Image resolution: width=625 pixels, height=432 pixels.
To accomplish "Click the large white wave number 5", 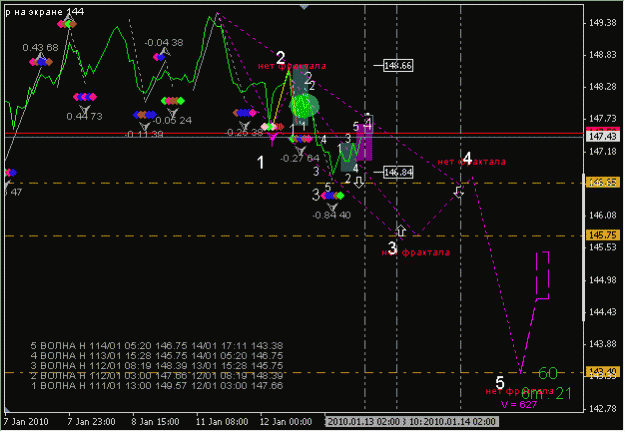I will 500,383.
